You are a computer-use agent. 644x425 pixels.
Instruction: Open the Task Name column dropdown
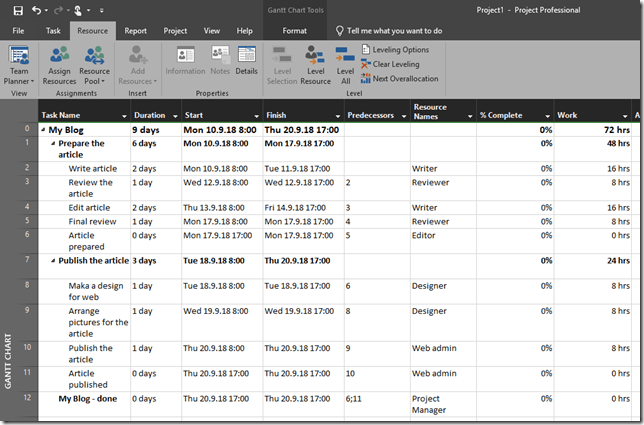(x=123, y=116)
